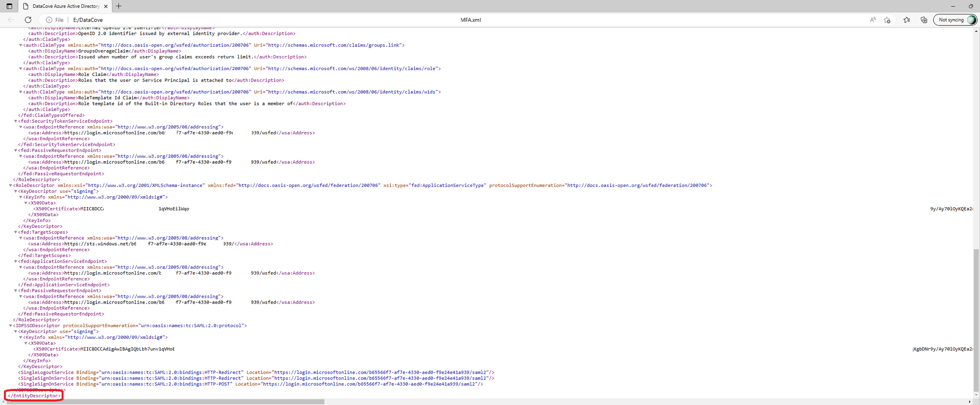Close the DataCove Azure Active Directory tab
The height and width of the screenshot is (405, 980).
[x=106, y=6]
